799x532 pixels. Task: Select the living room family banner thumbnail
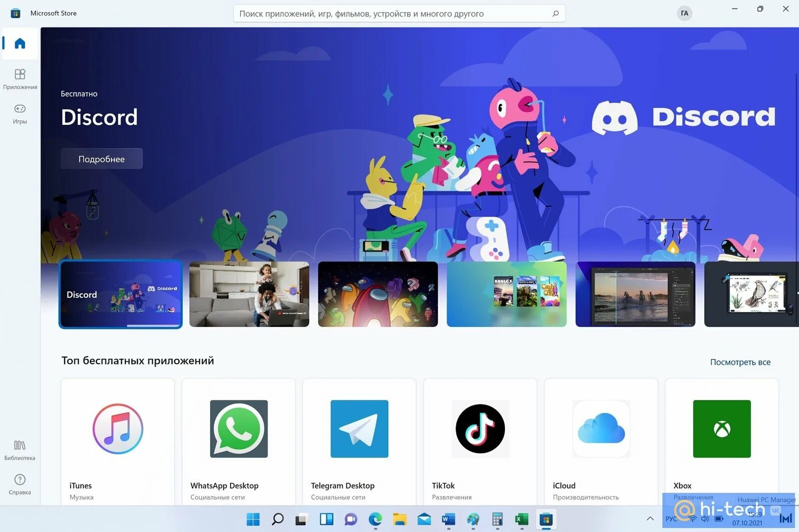tap(249, 294)
